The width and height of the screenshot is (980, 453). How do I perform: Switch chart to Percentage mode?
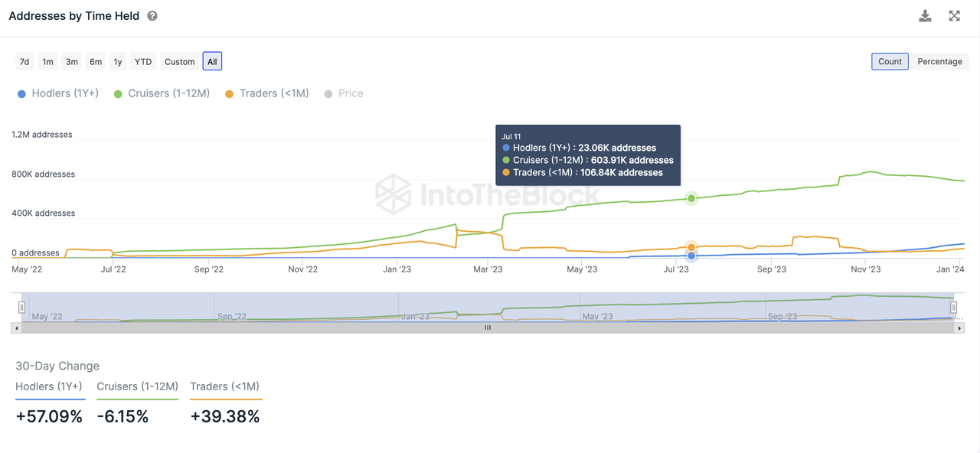point(939,61)
